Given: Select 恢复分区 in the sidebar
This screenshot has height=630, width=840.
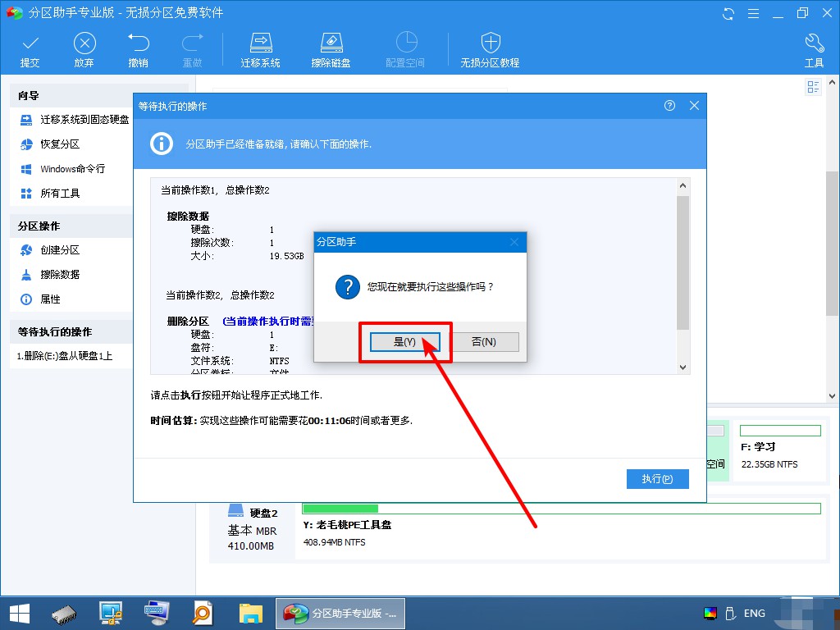Looking at the screenshot, I should 50,144.
